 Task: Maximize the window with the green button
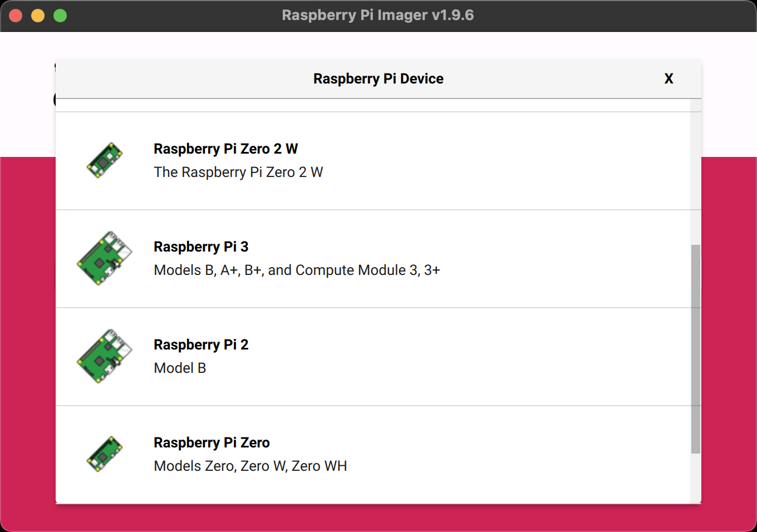60,16
